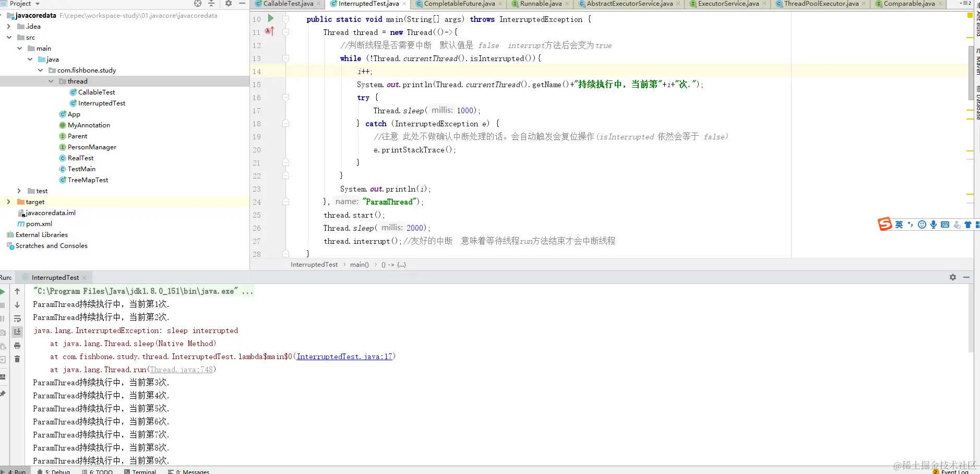Open the Sogou soft keyboard
Screen dimensions: 980x474
pos(945,224)
